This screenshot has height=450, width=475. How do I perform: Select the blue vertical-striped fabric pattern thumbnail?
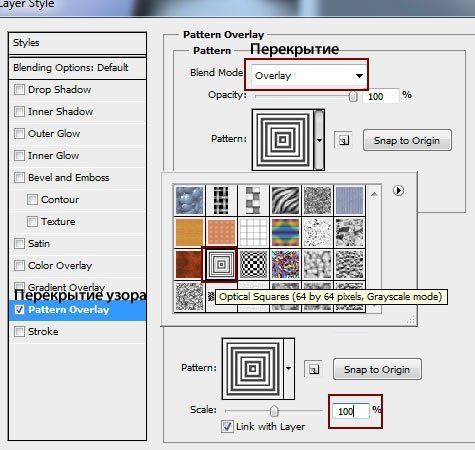tap(349, 200)
